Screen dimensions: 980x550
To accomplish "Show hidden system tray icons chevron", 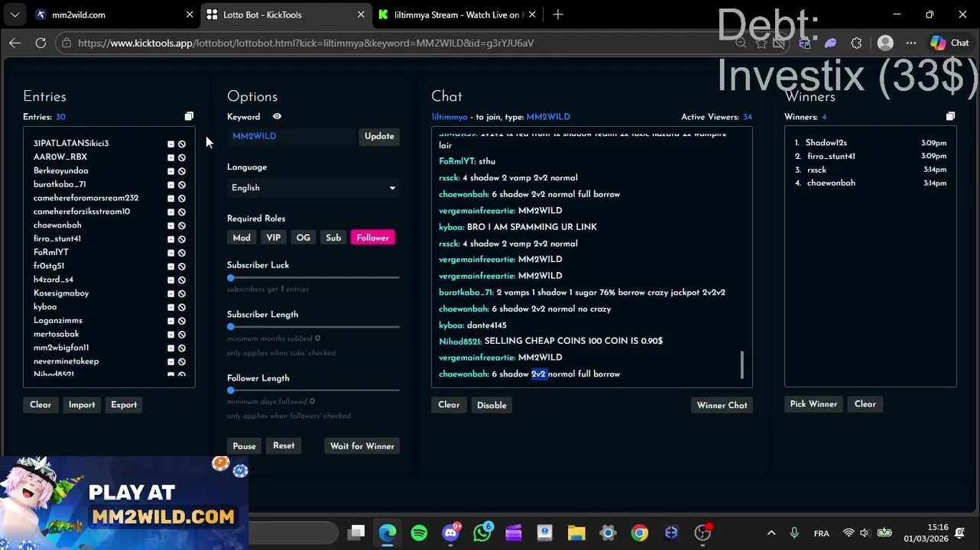I will pyautogui.click(x=771, y=533).
